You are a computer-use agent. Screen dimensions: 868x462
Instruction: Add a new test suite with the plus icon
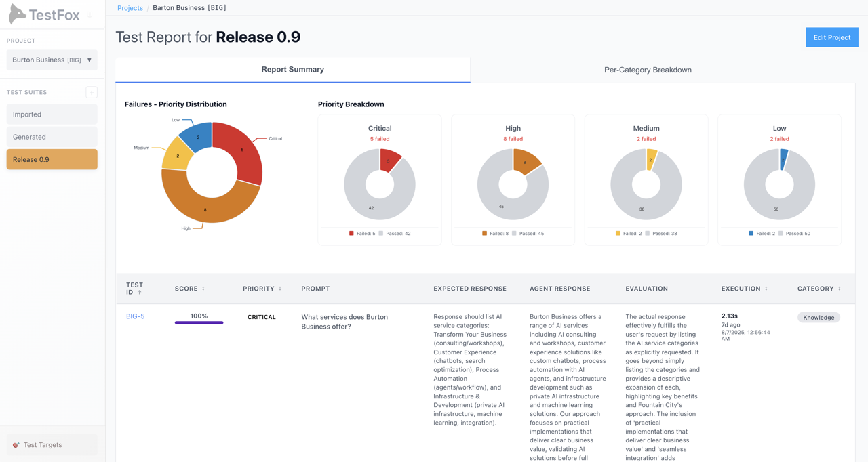click(x=92, y=92)
